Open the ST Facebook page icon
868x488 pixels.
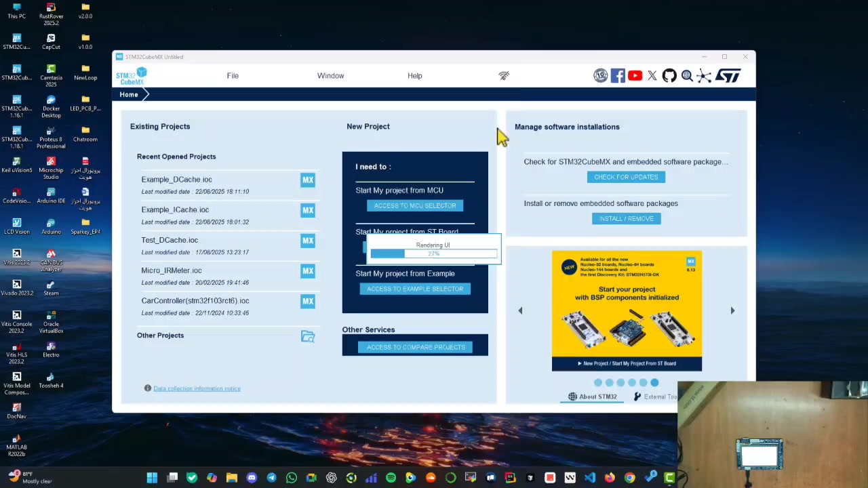click(x=618, y=76)
